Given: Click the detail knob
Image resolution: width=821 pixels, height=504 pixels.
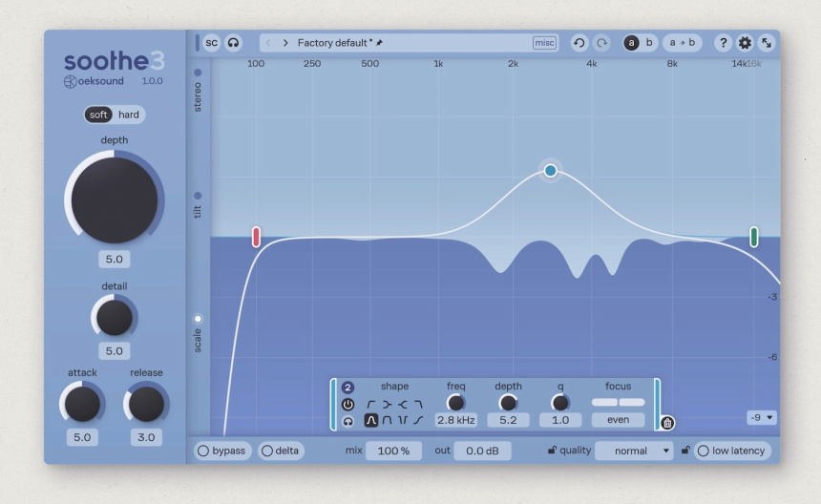Looking at the screenshot, I should pyautogui.click(x=115, y=317).
